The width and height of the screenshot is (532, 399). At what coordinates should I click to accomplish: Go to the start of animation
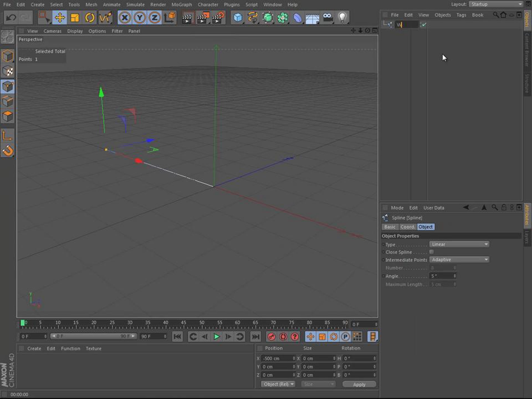[178, 337]
